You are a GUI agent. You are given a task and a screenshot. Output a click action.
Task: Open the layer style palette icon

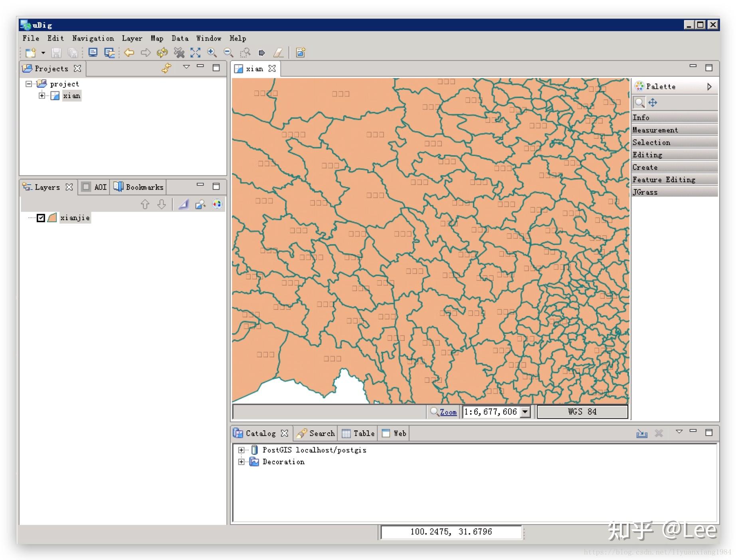[217, 205]
